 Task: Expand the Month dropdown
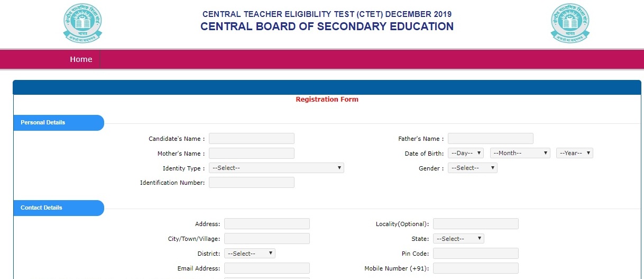pyautogui.click(x=520, y=153)
